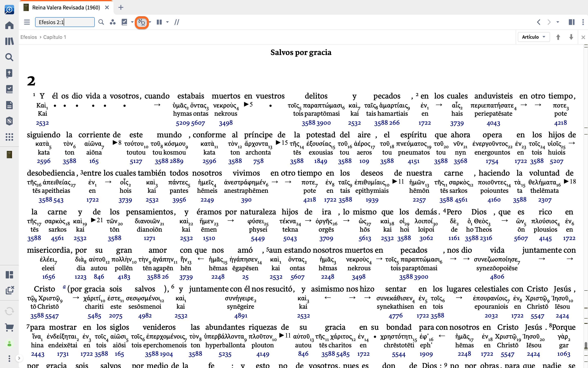Open the interlinear options dropdown arrow
The height and width of the screenshot is (368, 588).
click(150, 22)
